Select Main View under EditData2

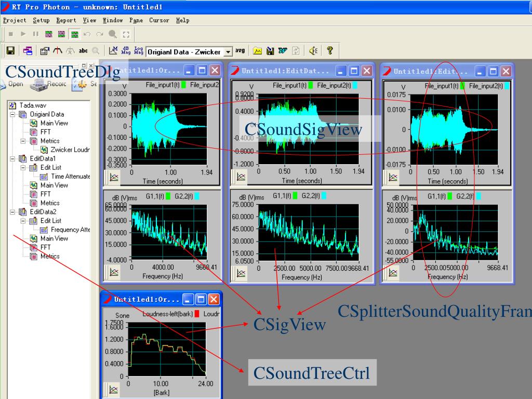(x=54, y=238)
